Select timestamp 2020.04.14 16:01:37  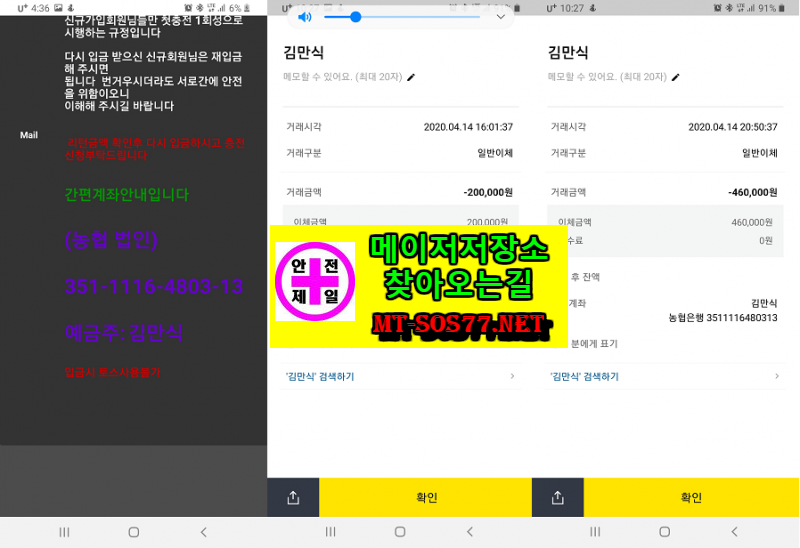[468, 127]
